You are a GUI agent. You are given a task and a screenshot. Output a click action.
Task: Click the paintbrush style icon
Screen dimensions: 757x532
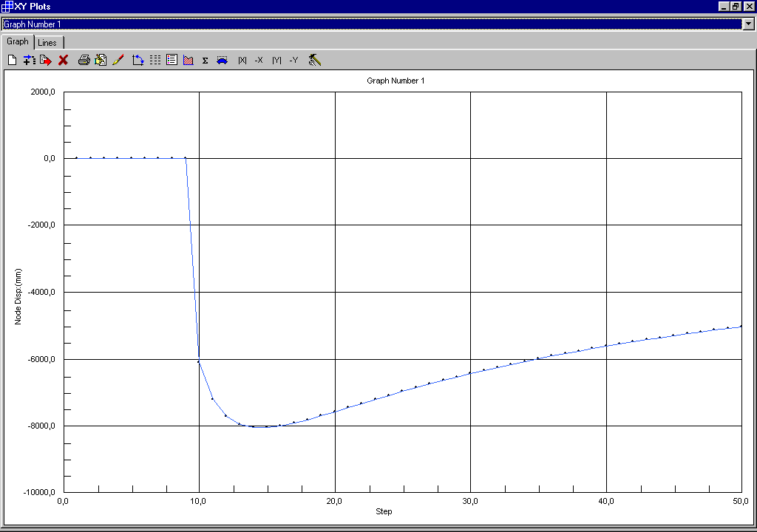118,60
